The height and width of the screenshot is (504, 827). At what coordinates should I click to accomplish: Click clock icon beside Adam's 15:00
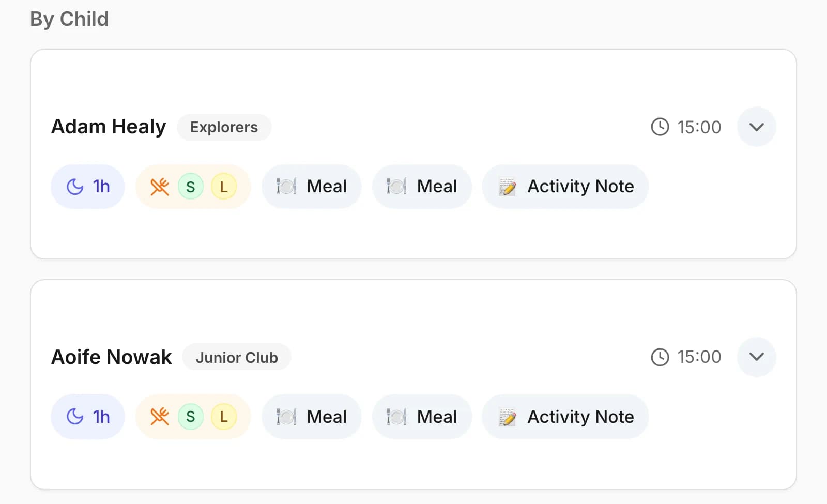click(x=660, y=127)
